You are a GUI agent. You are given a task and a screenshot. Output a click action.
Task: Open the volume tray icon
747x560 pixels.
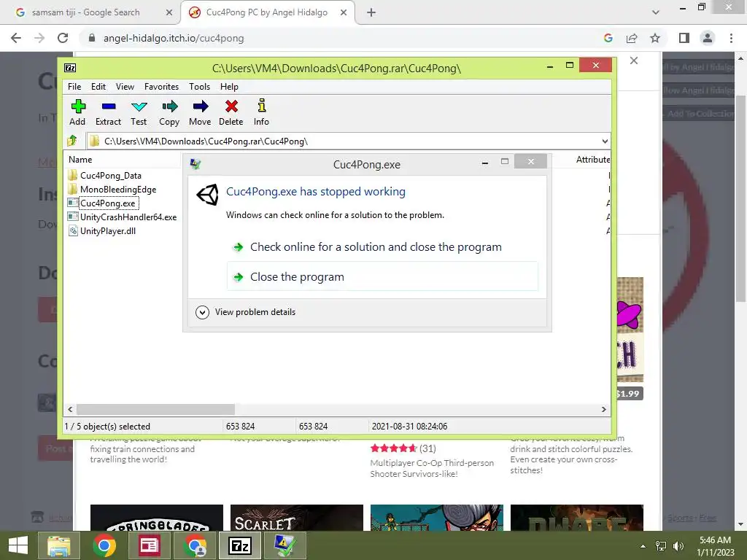point(678,546)
